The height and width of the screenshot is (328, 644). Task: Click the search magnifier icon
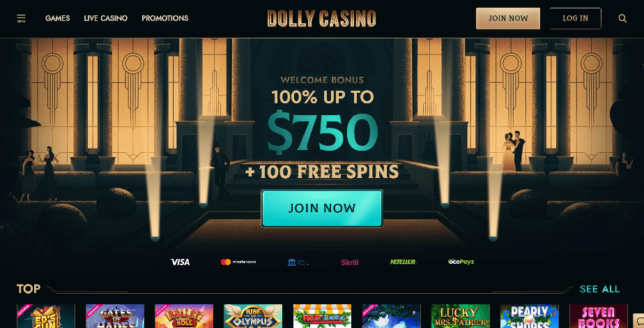click(622, 19)
